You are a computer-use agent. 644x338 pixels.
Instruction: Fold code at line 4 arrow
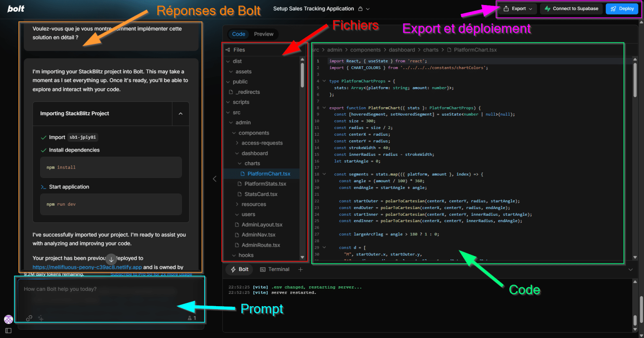(324, 81)
